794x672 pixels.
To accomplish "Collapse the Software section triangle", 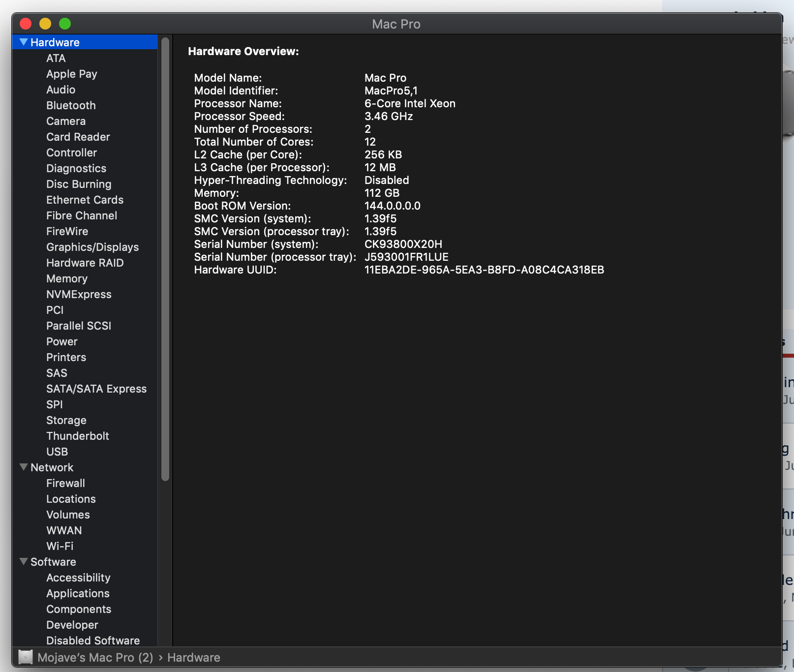I will pos(23,562).
